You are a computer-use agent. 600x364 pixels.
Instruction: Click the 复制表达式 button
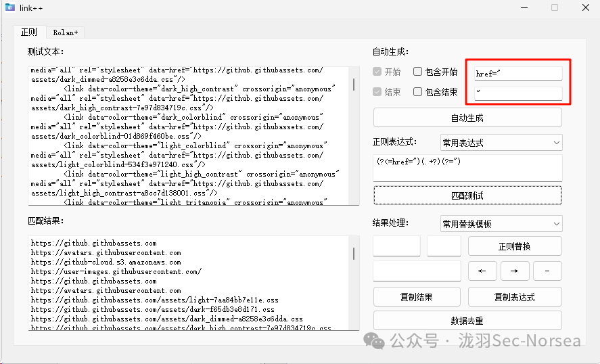tap(515, 297)
